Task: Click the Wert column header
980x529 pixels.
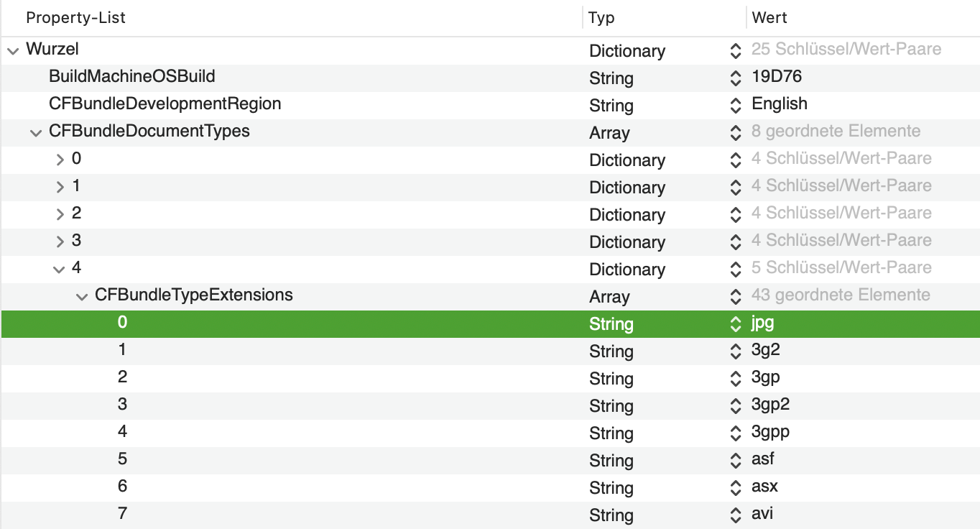Action: coord(769,18)
